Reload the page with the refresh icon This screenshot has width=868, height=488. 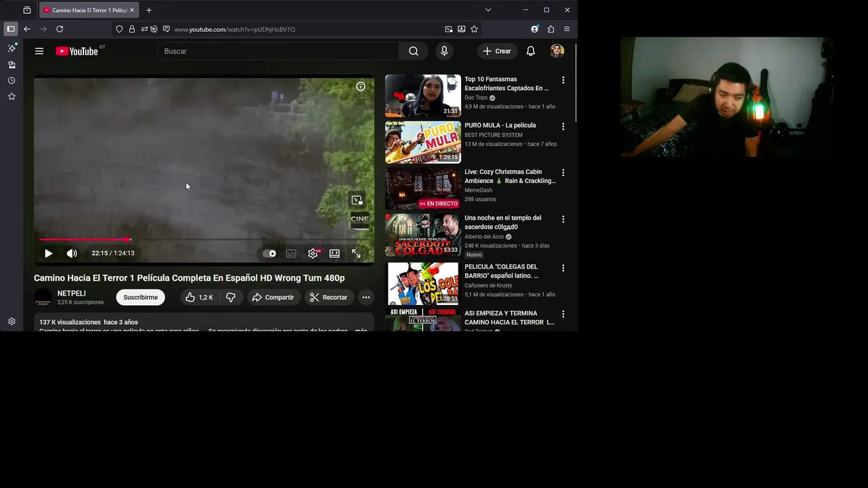[x=60, y=29]
